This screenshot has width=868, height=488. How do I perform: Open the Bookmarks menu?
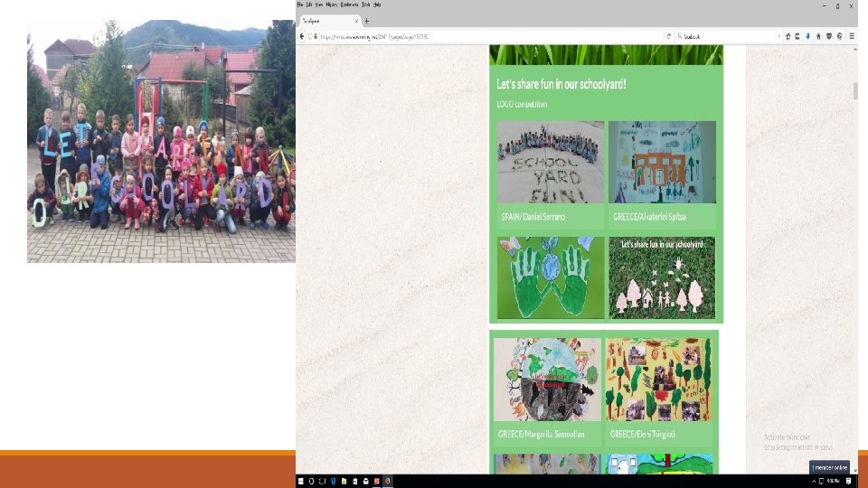pyautogui.click(x=349, y=5)
